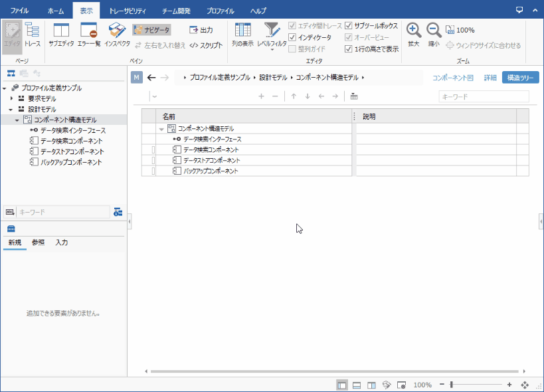
Task: Disable 1行の高さで表示 option
Action: point(349,48)
